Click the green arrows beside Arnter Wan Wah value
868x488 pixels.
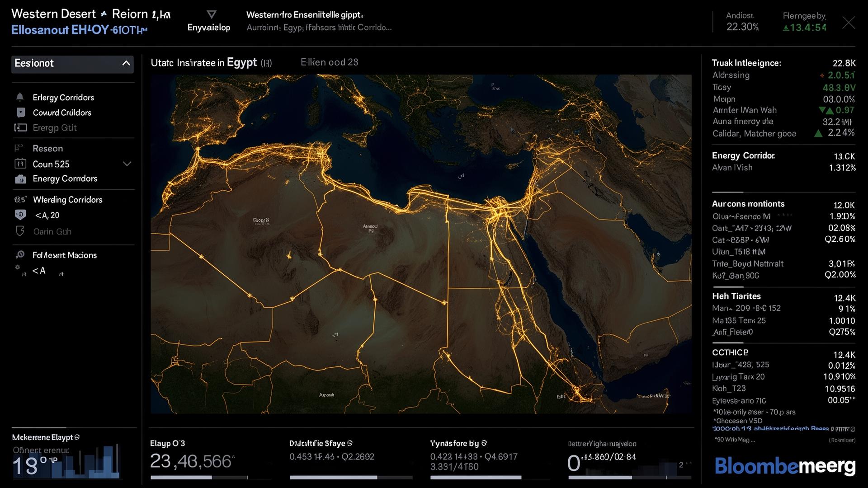(826, 110)
